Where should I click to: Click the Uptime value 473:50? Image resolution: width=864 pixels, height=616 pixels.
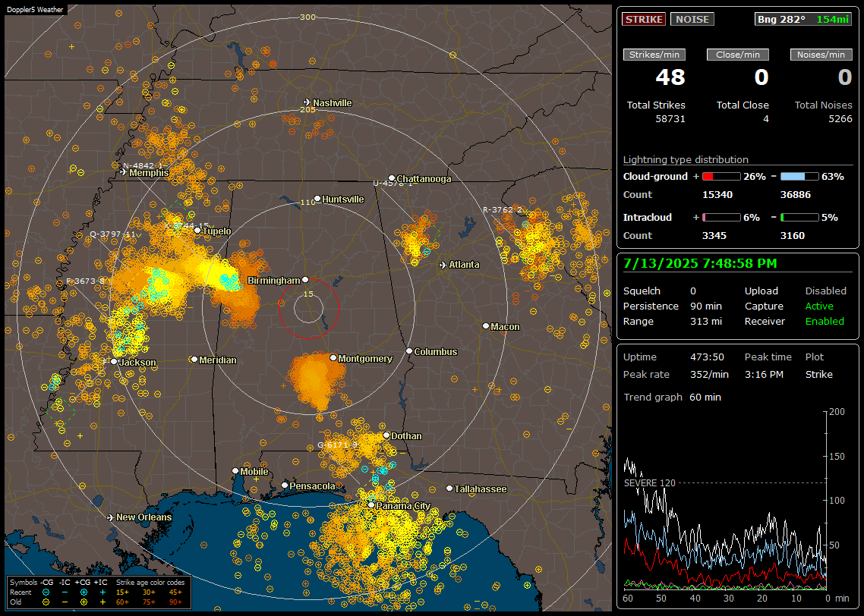707,357
